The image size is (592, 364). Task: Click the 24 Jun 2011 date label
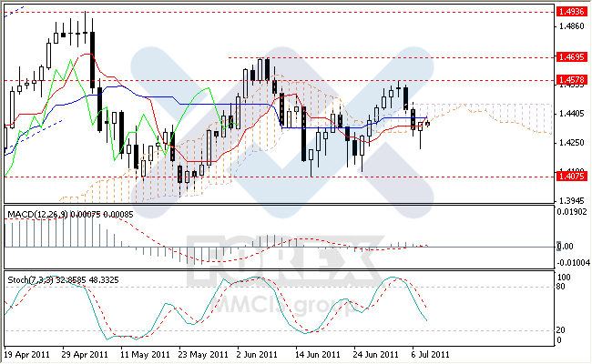pos(375,355)
